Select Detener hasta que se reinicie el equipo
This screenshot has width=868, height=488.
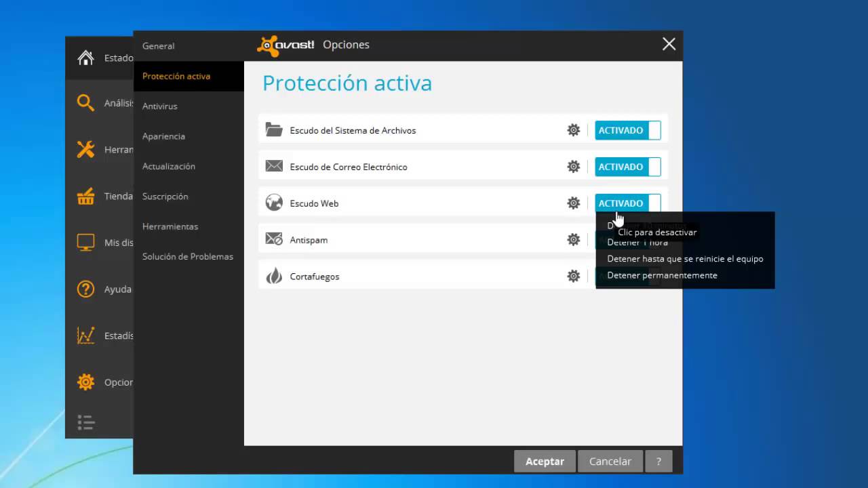tap(685, 259)
